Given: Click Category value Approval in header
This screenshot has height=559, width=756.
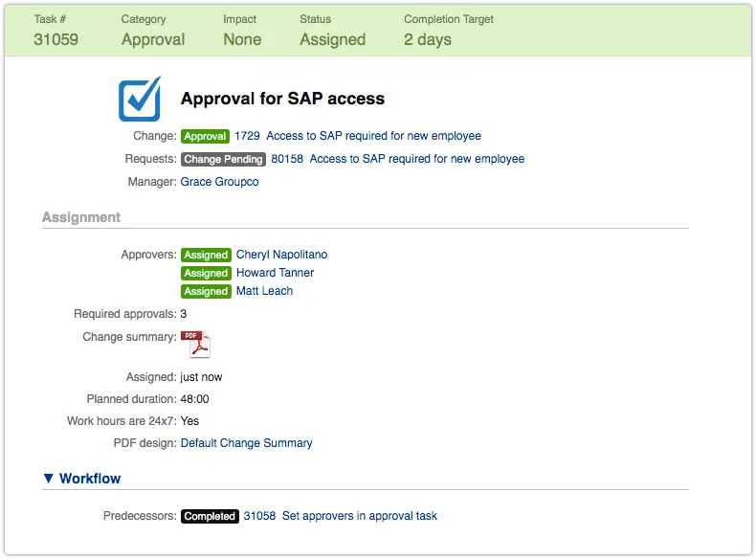Looking at the screenshot, I should click(153, 39).
